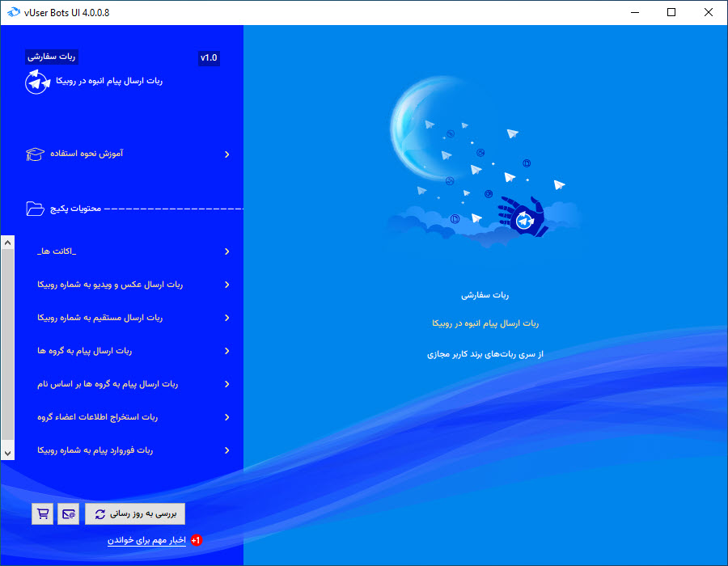Click the vUser app icon in title bar
Image resolution: width=728 pixels, height=566 pixels.
pos(14,12)
